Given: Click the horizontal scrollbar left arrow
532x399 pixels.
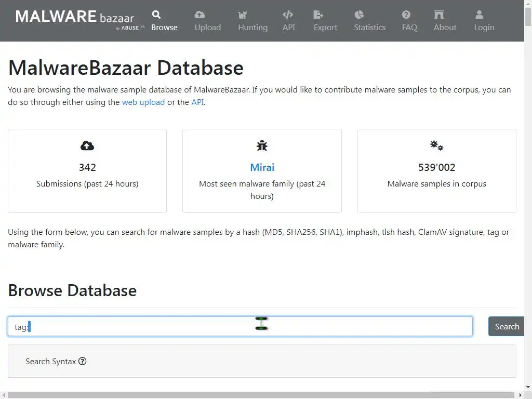Looking at the screenshot, I should coord(3,395).
